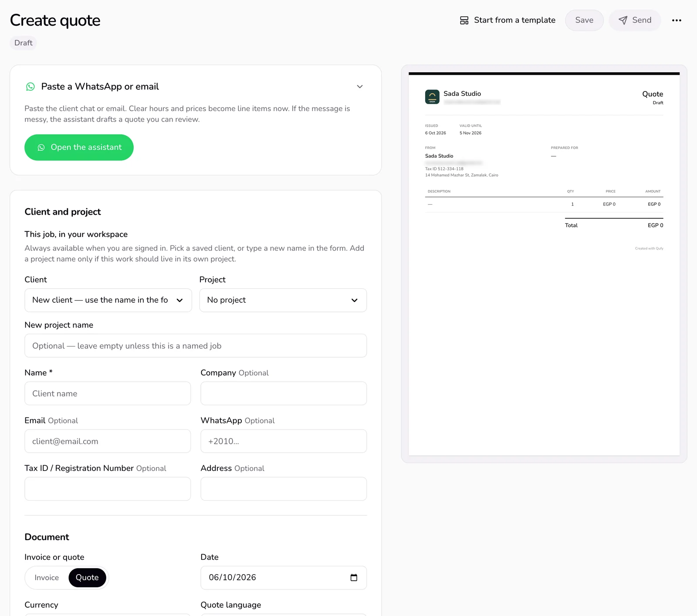The height and width of the screenshot is (616, 697).
Task: Open the three-dot more options menu
Action: point(677,20)
